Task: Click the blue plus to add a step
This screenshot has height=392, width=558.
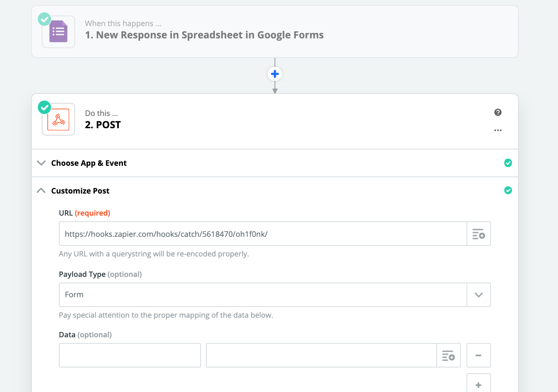Action: [x=275, y=74]
